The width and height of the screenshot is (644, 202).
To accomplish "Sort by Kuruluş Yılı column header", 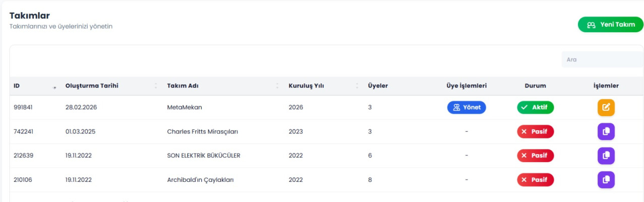I will point(306,86).
